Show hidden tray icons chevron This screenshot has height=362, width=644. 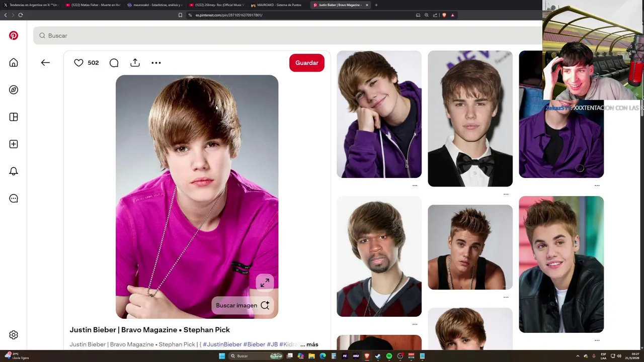(x=578, y=356)
